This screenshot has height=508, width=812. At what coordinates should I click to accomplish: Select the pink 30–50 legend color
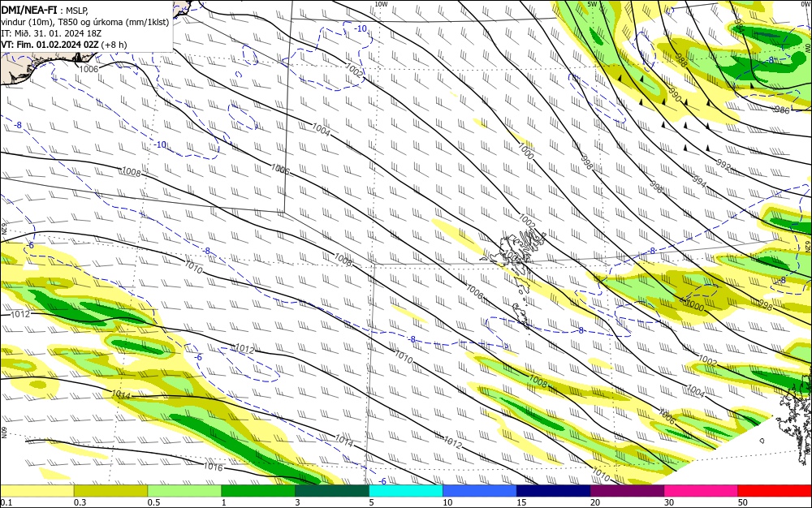(x=702, y=490)
